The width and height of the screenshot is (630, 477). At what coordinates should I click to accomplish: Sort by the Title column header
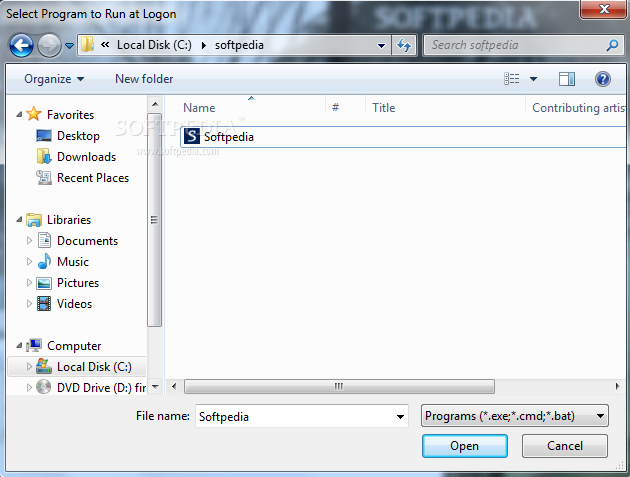[445, 108]
